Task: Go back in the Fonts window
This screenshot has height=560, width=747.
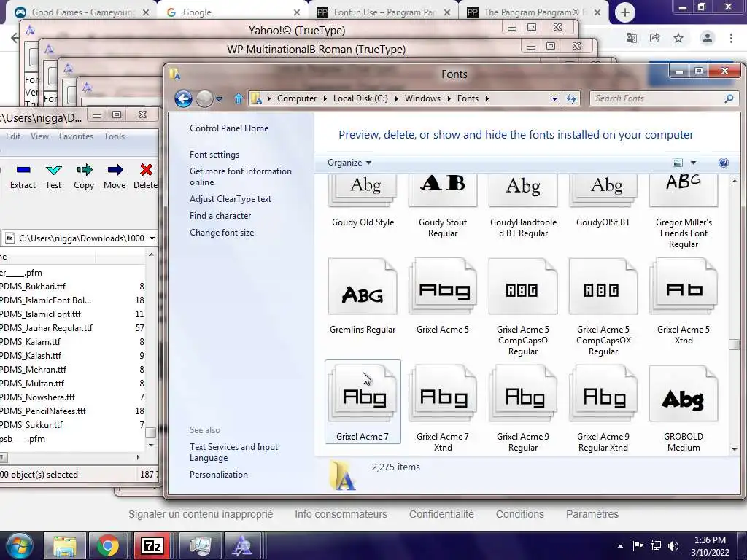Action: point(183,98)
